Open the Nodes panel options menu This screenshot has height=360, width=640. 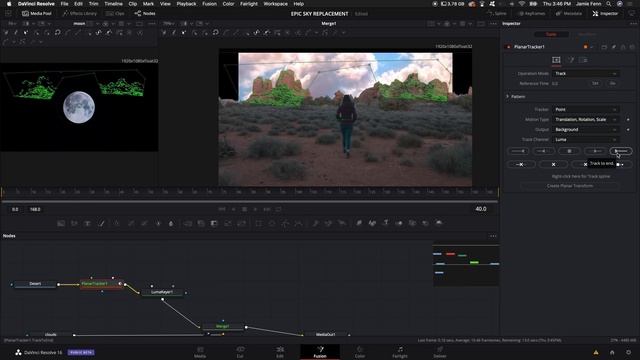coord(493,236)
